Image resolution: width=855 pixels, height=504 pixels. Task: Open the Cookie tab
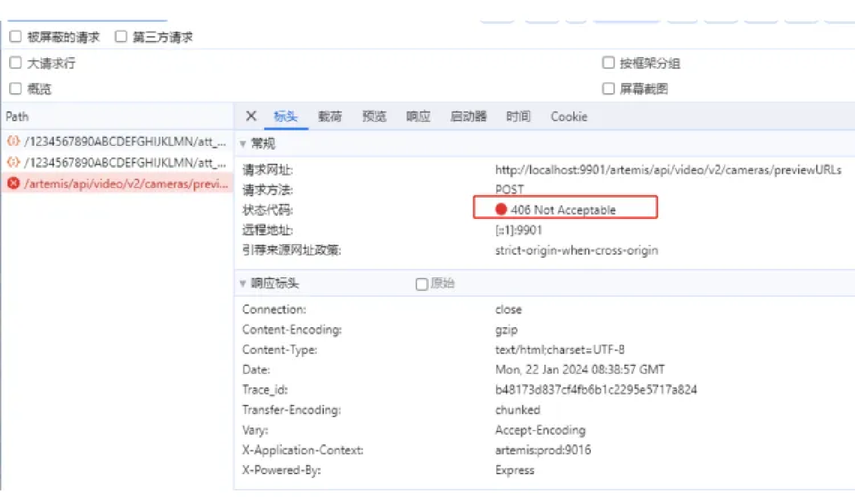click(569, 117)
